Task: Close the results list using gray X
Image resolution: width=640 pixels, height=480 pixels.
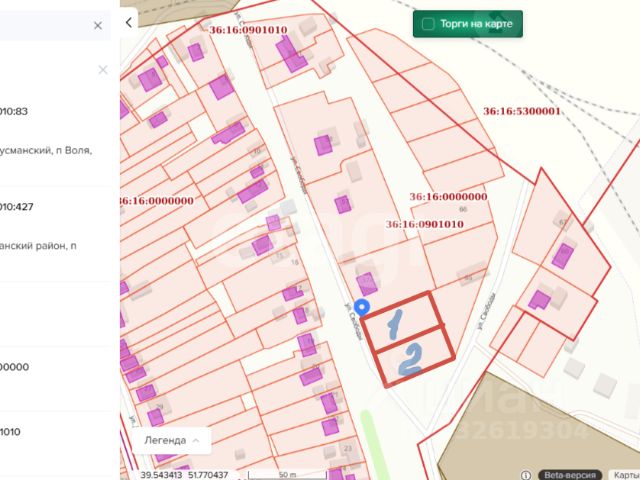Action: point(103,70)
